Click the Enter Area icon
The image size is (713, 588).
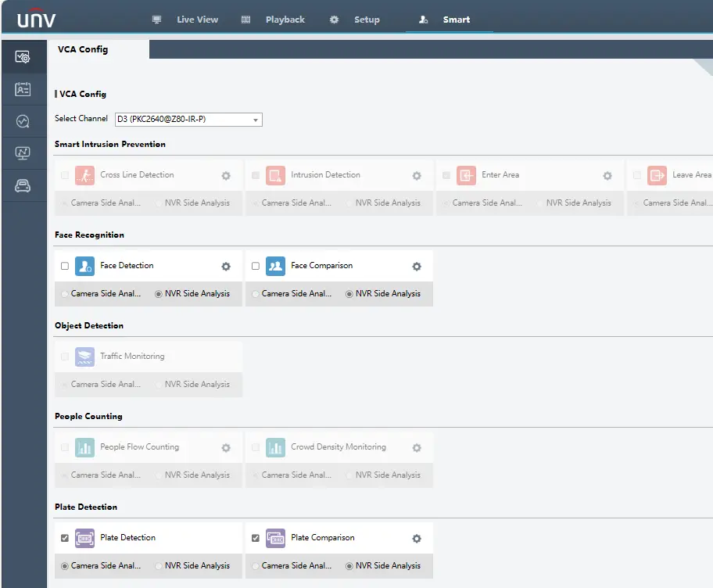click(466, 175)
